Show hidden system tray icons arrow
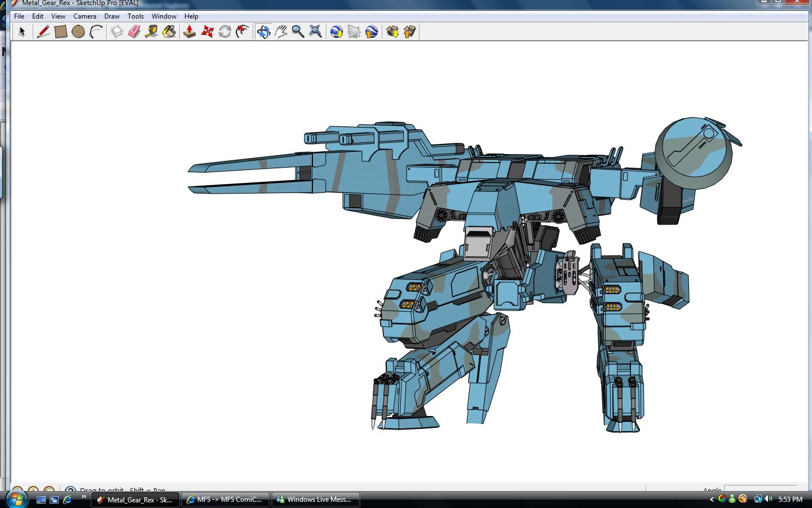 (712, 500)
